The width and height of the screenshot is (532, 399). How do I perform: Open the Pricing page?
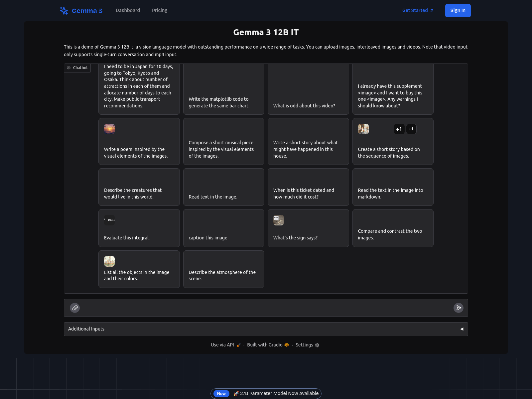coord(160,10)
